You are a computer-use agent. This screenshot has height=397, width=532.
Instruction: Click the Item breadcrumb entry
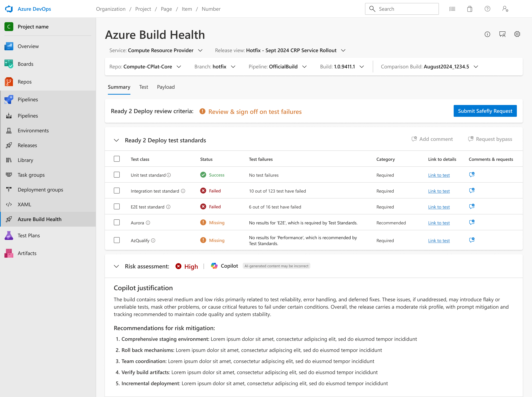[x=187, y=9]
